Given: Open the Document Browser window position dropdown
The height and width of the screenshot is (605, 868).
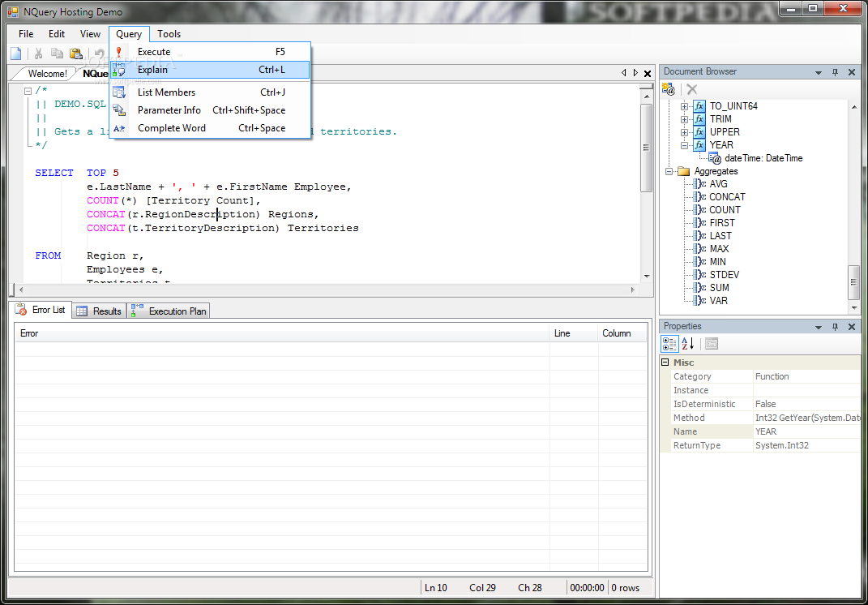Looking at the screenshot, I should [x=819, y=72].
